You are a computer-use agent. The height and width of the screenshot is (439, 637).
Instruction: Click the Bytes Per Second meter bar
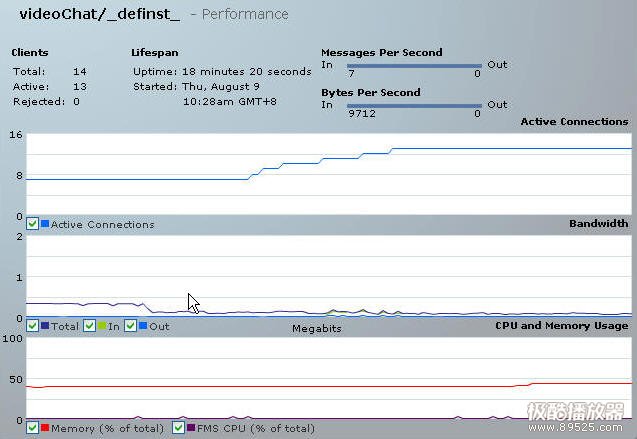pyautogui.click(x=414, y=105)
